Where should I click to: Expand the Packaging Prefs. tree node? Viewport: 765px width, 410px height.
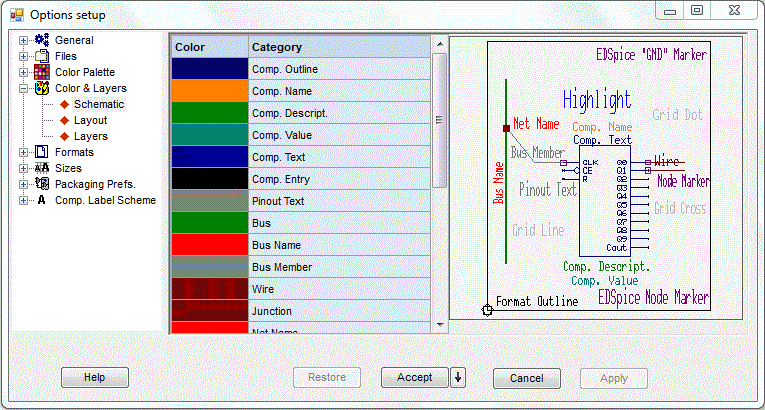pyautogui.click(x=23, y=184)
